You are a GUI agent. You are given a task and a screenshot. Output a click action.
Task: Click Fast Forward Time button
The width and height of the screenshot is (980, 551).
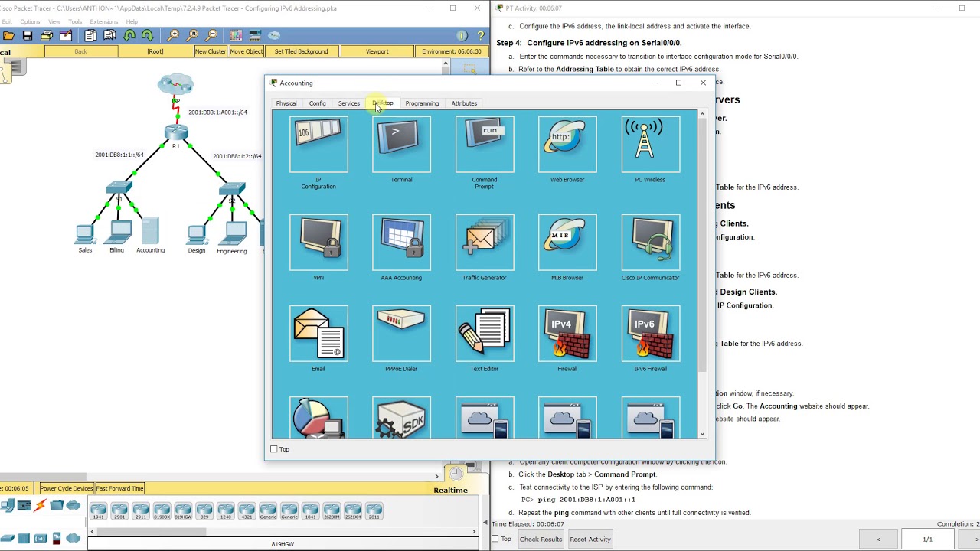point(119,488)
